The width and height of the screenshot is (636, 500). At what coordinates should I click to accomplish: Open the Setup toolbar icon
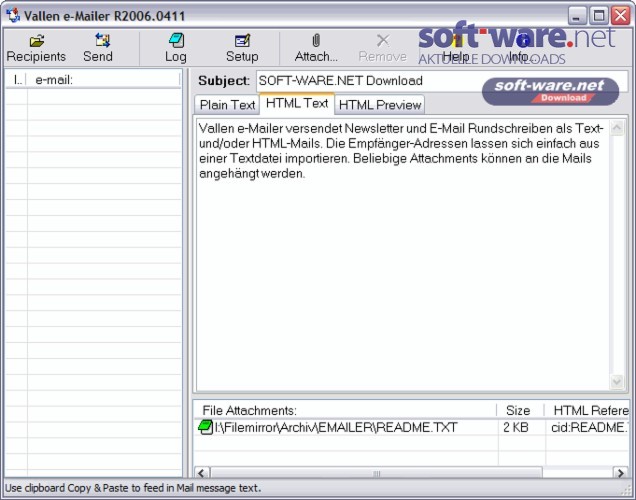tap(243, 41)
